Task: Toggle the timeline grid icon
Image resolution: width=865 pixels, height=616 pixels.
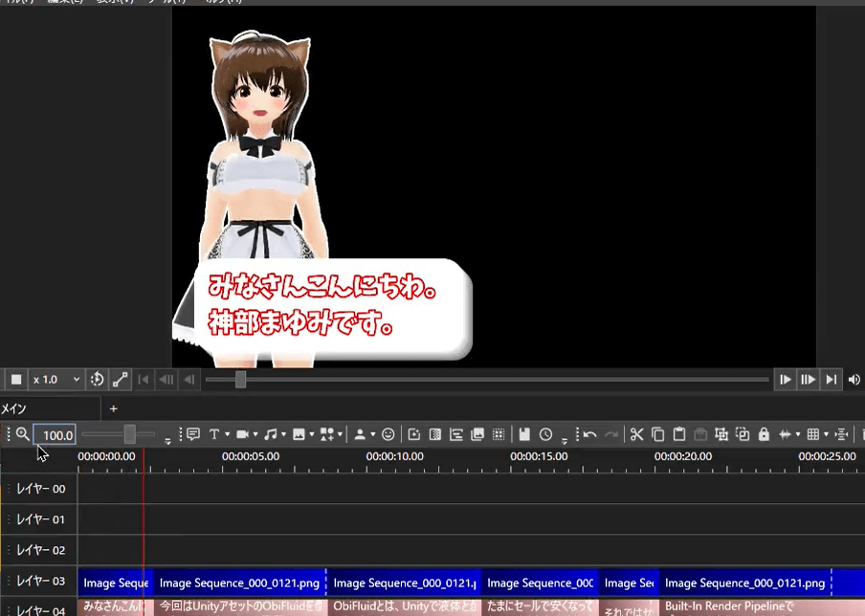Action: click(x=812, y=434)
